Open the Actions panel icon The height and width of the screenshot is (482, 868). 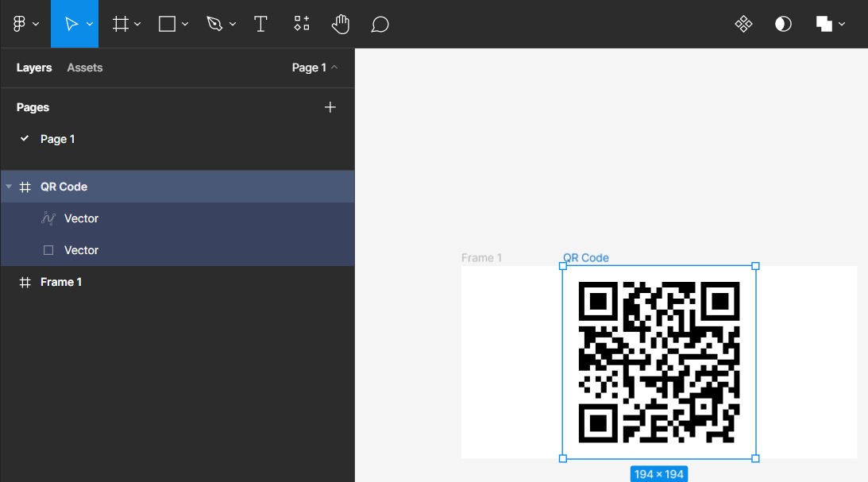click(301, 24)
